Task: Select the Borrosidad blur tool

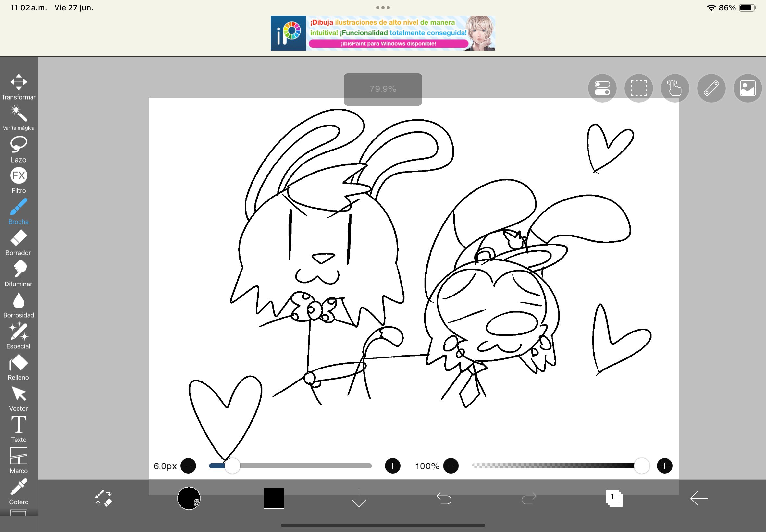Action: 19,305
